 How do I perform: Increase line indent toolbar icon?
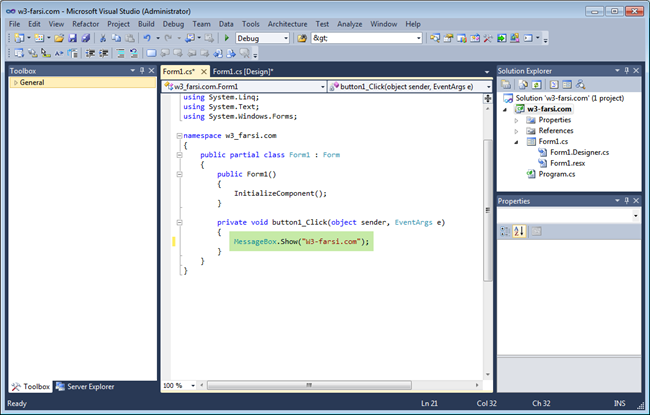(x=104, y=53)
